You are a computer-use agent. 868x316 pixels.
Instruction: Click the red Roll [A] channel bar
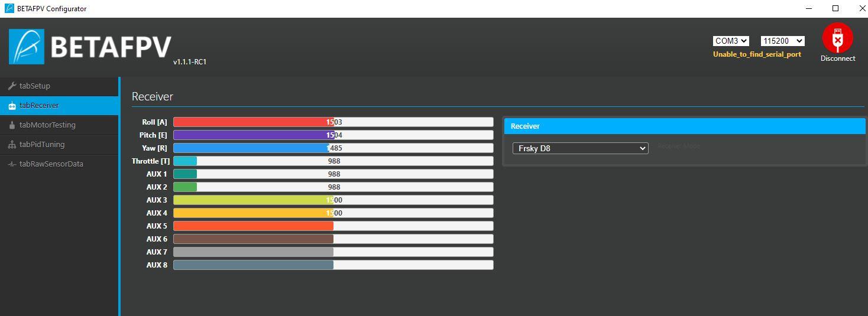[x=253, y=122]
